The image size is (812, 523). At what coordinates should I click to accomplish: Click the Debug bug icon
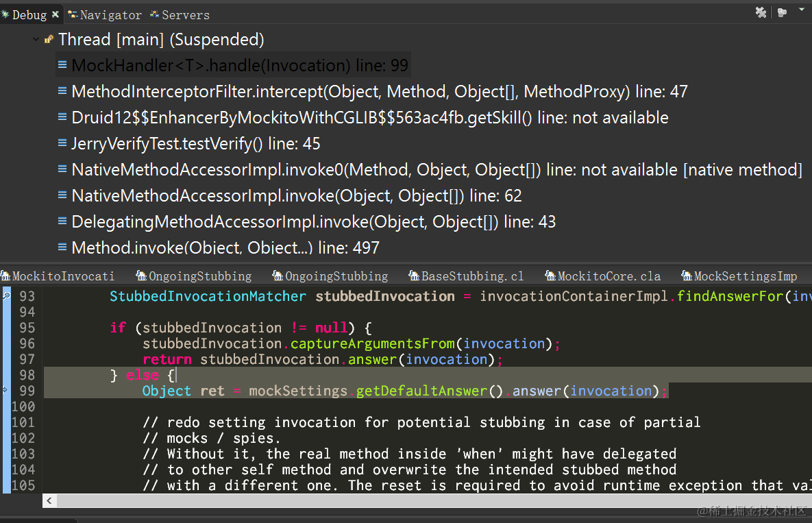coord(5,14)
